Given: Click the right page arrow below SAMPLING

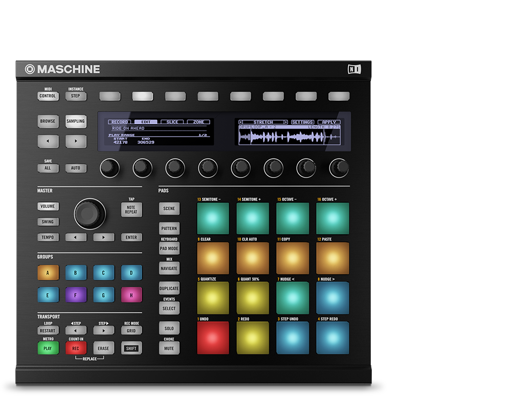Looking at the screenshot, I should [x=76, y=141].
